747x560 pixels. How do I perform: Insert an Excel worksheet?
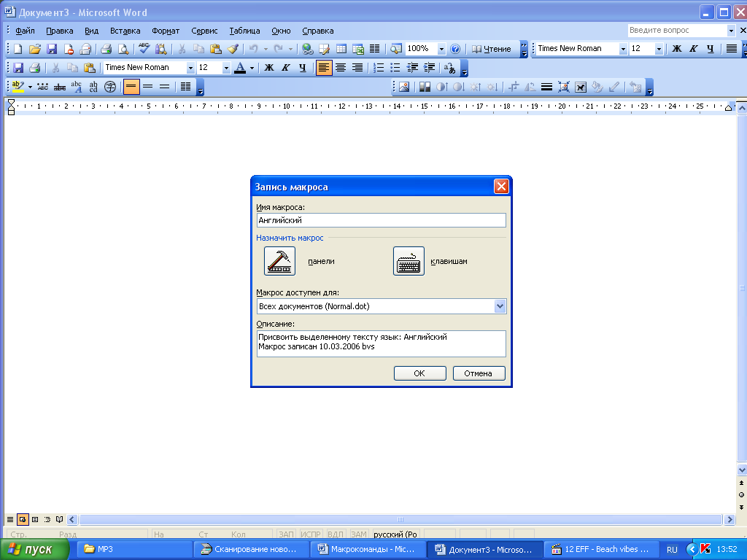(x=358, y=49)
